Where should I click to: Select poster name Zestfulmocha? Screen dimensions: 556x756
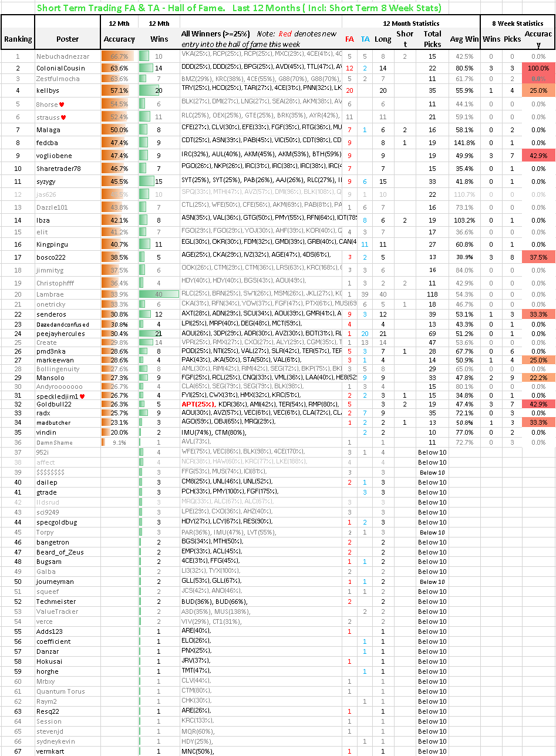coord(58,79)
